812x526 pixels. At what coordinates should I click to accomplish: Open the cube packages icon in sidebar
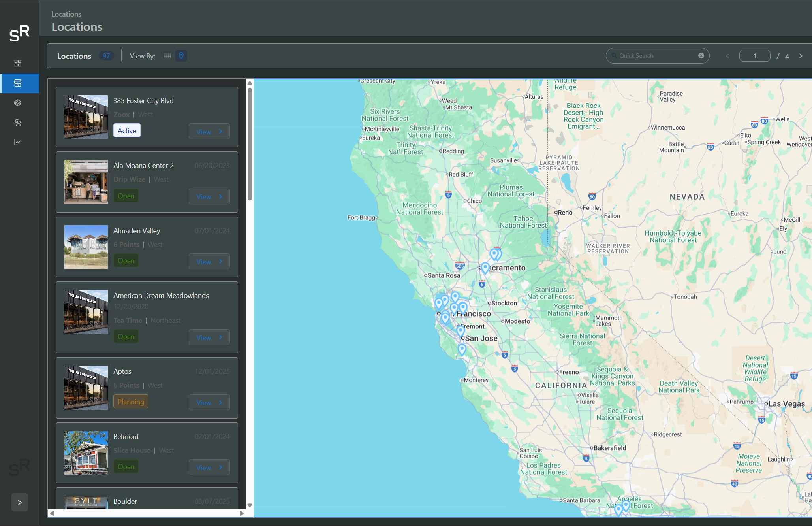18,103
